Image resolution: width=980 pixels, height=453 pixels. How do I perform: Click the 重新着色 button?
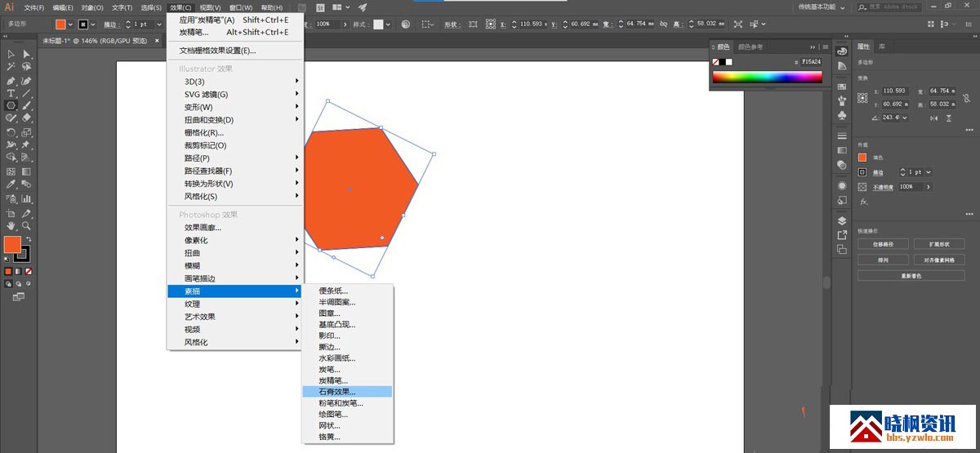911,276
